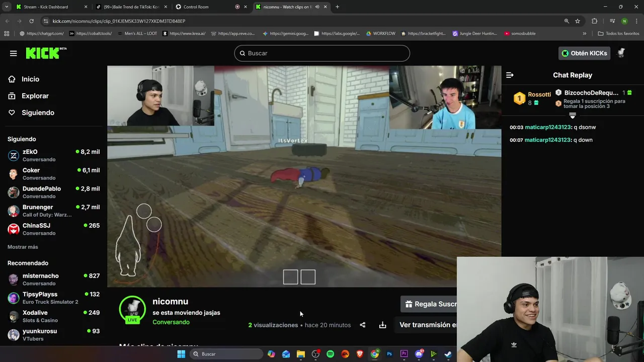Open the WORKFLOW bookmark

[381, 34]
